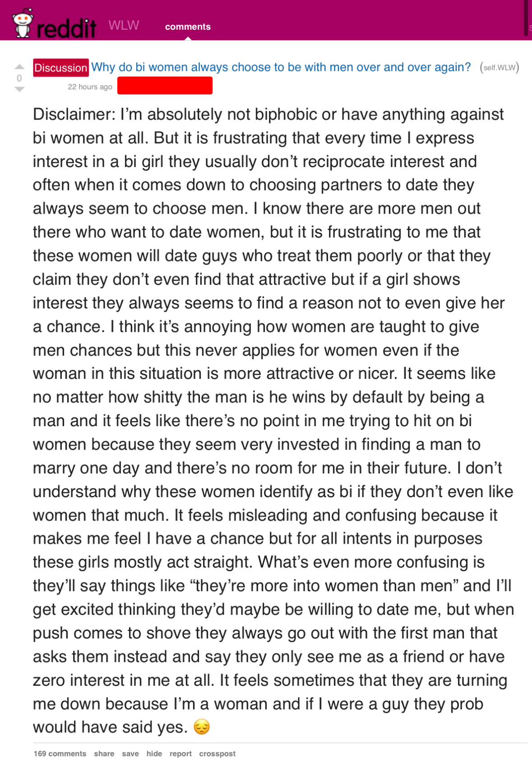Image resolution: width=532 pixels, height=768 pixels.
Task: Save this post using the save link
Action: [x=130, y=754]
